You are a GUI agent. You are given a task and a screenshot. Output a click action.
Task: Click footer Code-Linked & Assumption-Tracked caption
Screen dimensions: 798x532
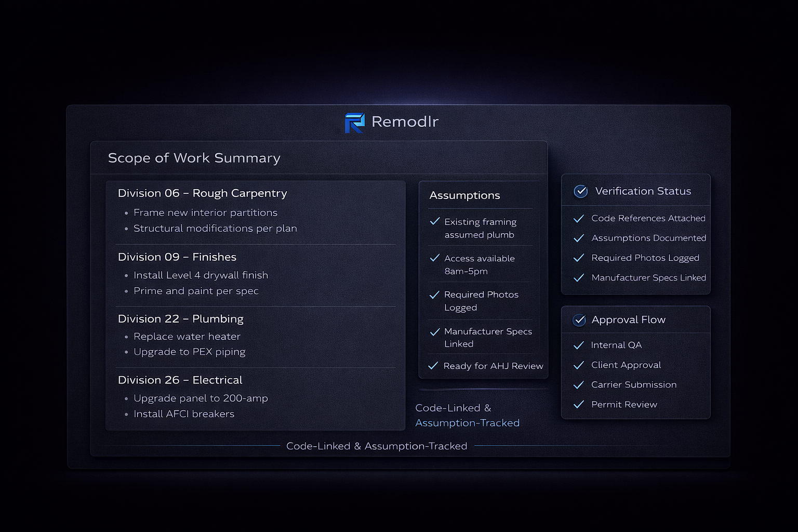tap(377, 446)
